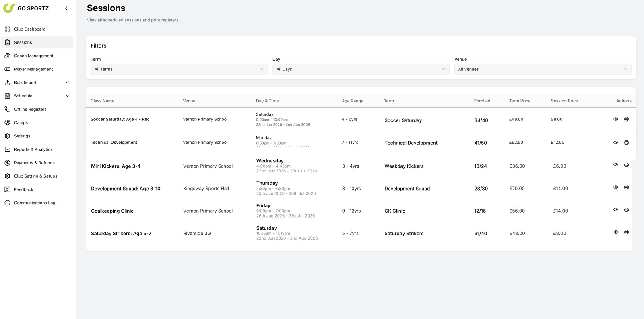
Task: Print register for Development Squad Age 8-10
Action: (626, 187)
